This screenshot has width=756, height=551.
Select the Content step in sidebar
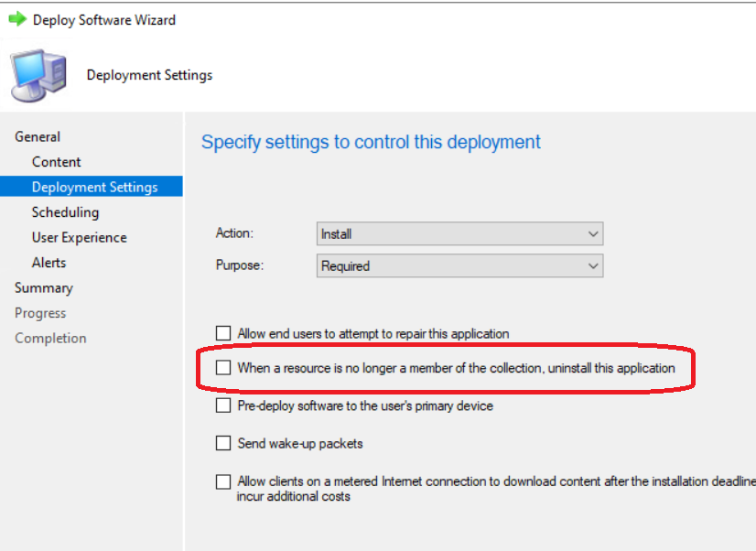(x=56, y=162)
